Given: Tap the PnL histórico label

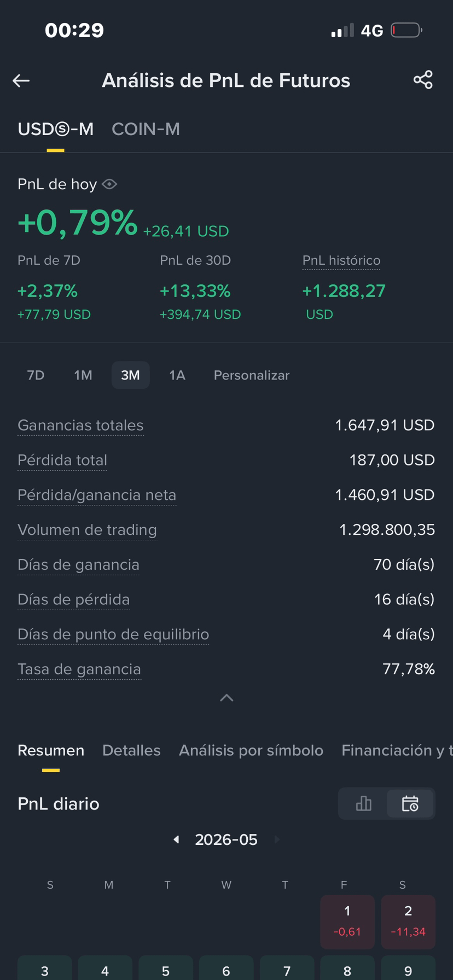Looking at the screenshot, I should point(341,260).
